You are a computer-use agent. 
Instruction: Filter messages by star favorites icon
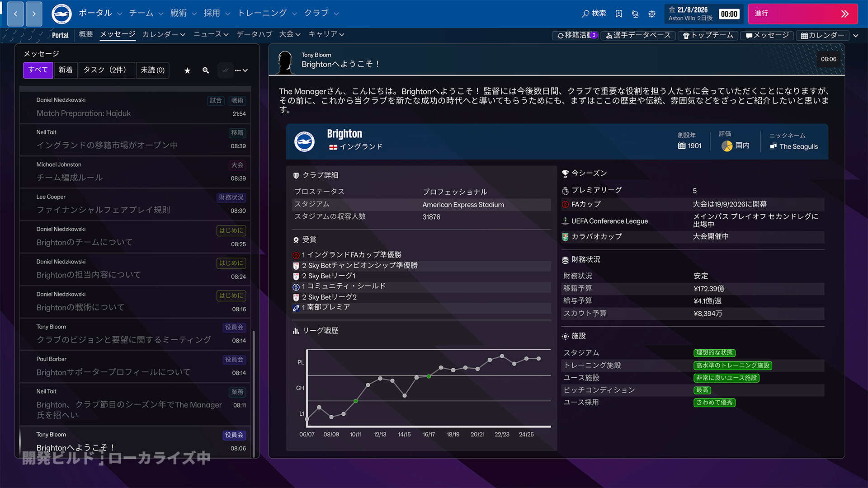click(x=187, y=70)
